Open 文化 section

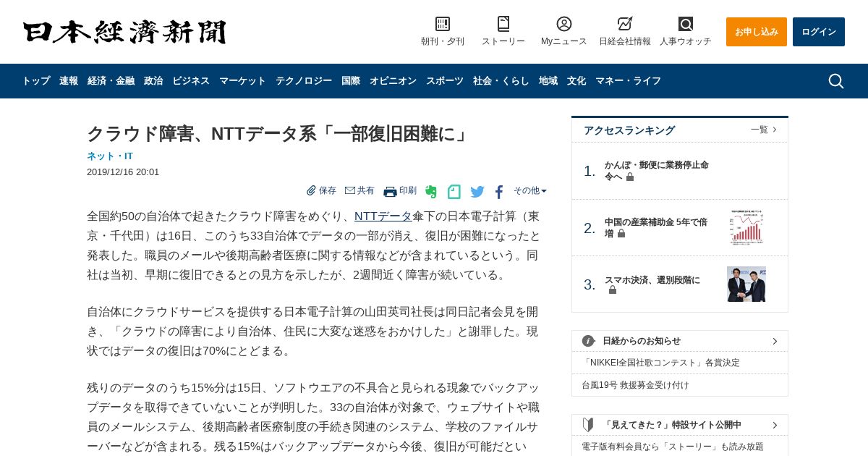click(576, 81)
